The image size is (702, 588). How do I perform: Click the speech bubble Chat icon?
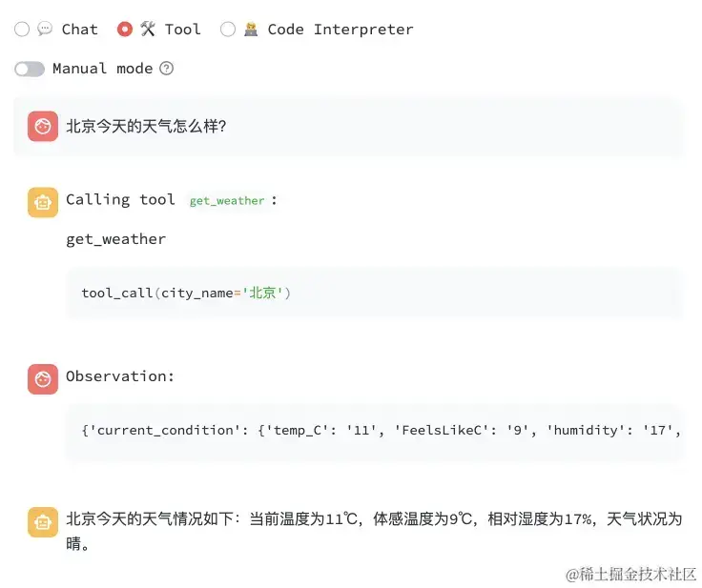(45, 30)
